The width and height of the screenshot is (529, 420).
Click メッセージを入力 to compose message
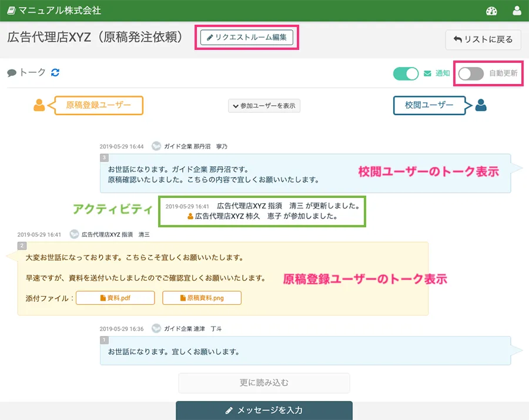tap(264, 410)
